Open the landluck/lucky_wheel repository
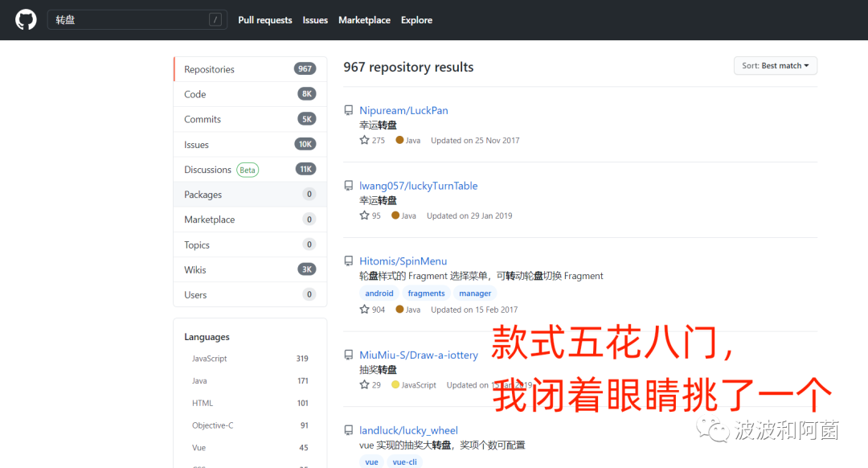Image resolution: width=868 pixels, height=468 pixels. pyautogui.click(x=408, y=430)
